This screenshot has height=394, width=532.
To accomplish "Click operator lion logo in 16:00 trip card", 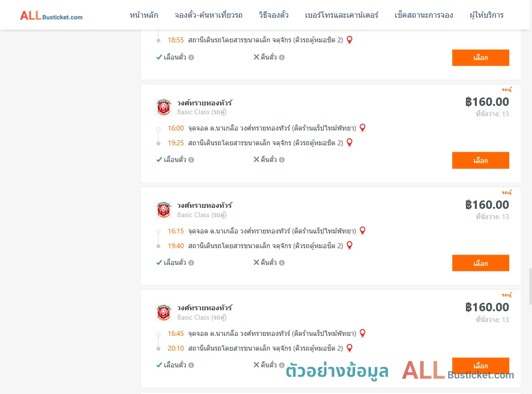I will pyautogui.click(x=164, y=107).
